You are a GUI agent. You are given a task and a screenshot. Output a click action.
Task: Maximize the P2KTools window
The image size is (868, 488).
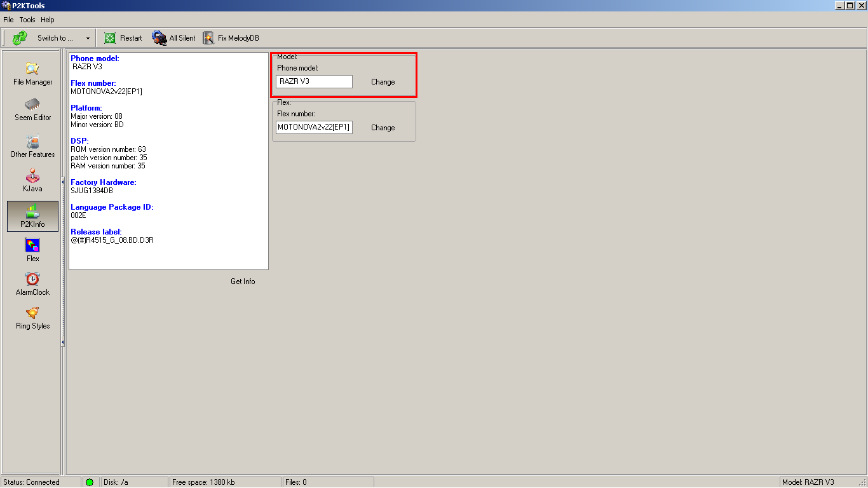[850, 6]
